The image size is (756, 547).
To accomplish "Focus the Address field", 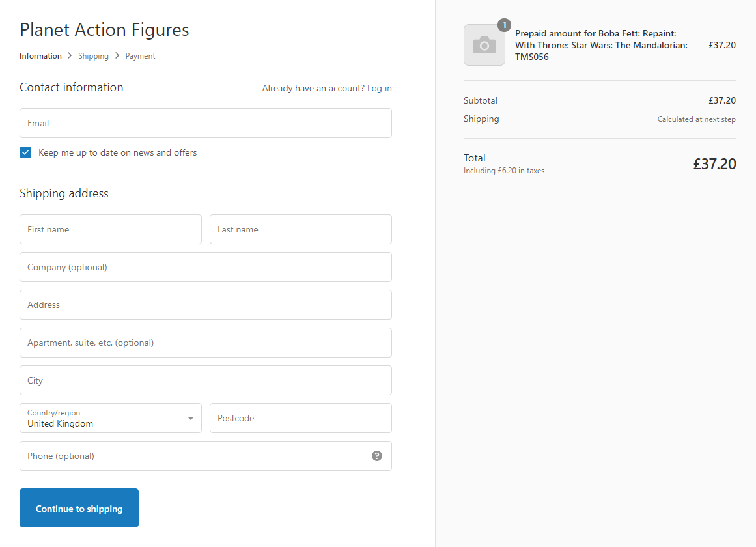I will pyautogui.click(x=205, y=305).
